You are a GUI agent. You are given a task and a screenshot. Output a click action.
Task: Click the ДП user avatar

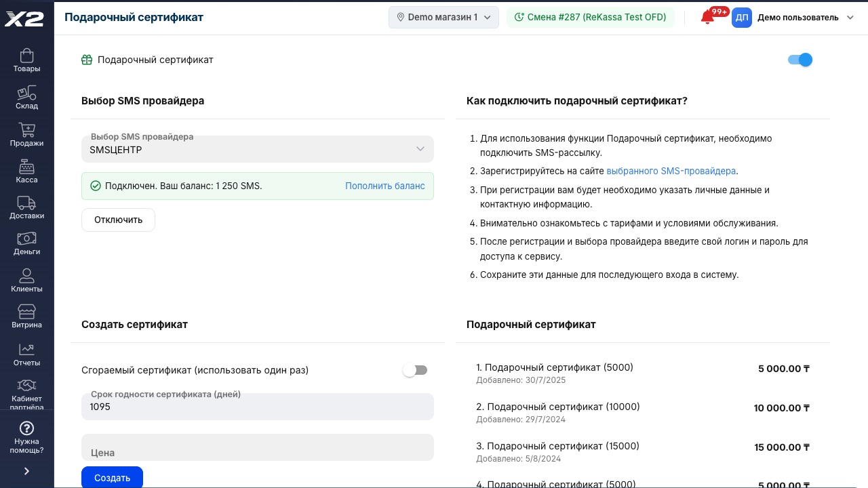(x=742, y=18)
